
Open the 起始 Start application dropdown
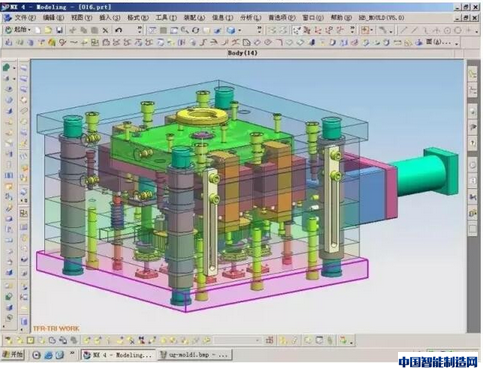(18, 30)
